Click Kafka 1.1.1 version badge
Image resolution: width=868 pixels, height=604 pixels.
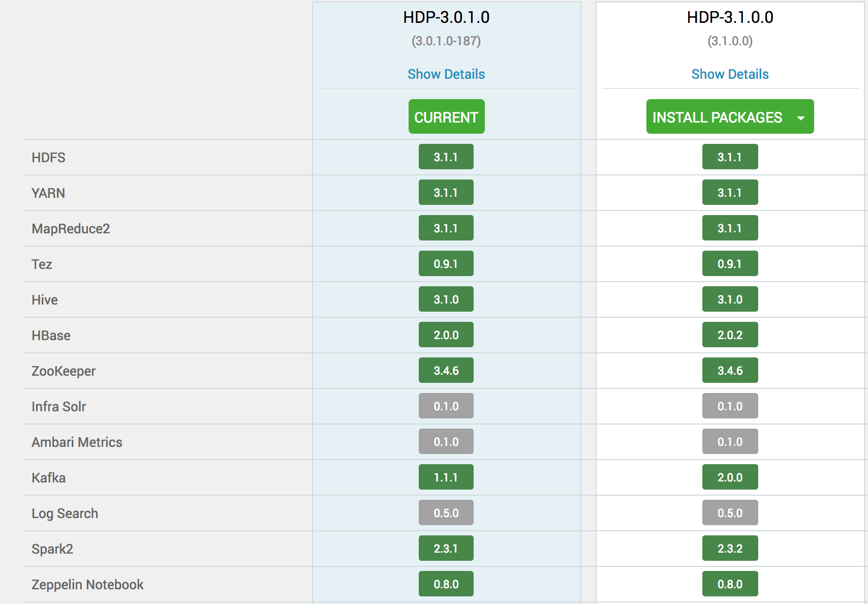(446, 477)
